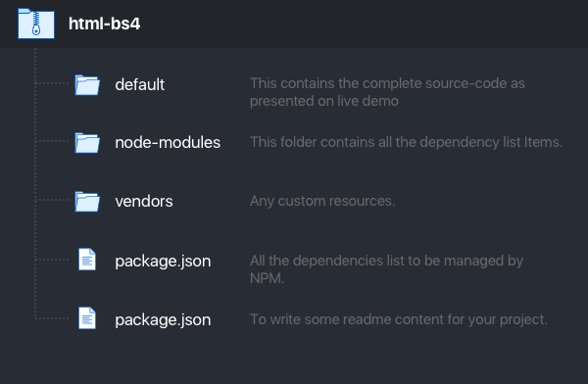Select the html-bs4 root title

pyautogui.click(x=104, y=24)
